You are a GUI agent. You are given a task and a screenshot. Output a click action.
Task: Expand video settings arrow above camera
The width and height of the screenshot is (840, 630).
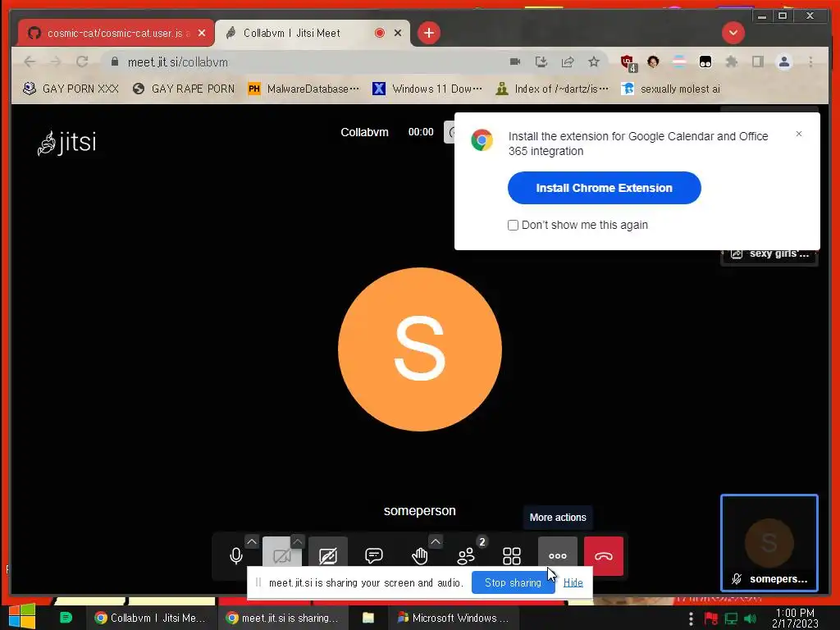coord(298,541)
